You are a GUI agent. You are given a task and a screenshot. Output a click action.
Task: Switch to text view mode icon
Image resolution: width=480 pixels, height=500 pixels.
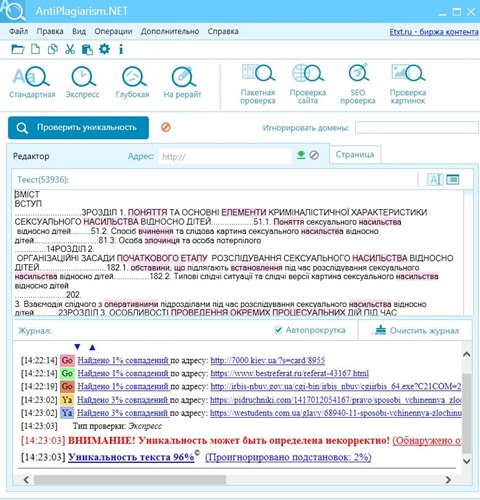[x=435, y=180]
